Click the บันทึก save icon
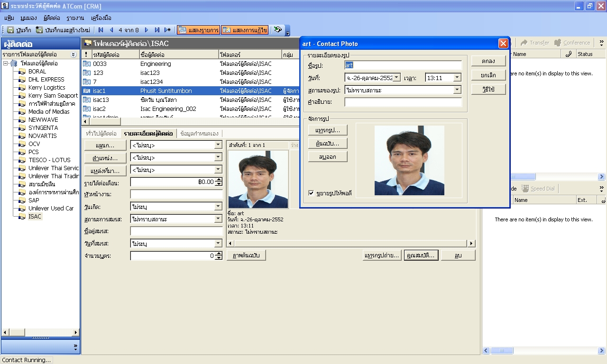The image size is (607, 364). 10,30
